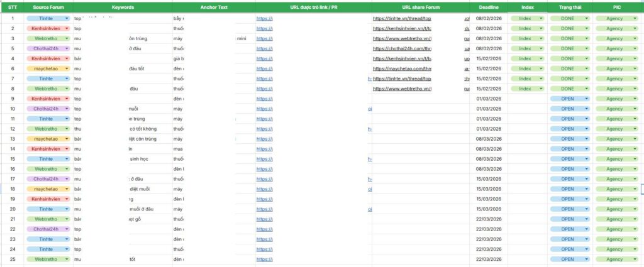
Task: Select the Anchor Text column header
Action: [214, 8]
